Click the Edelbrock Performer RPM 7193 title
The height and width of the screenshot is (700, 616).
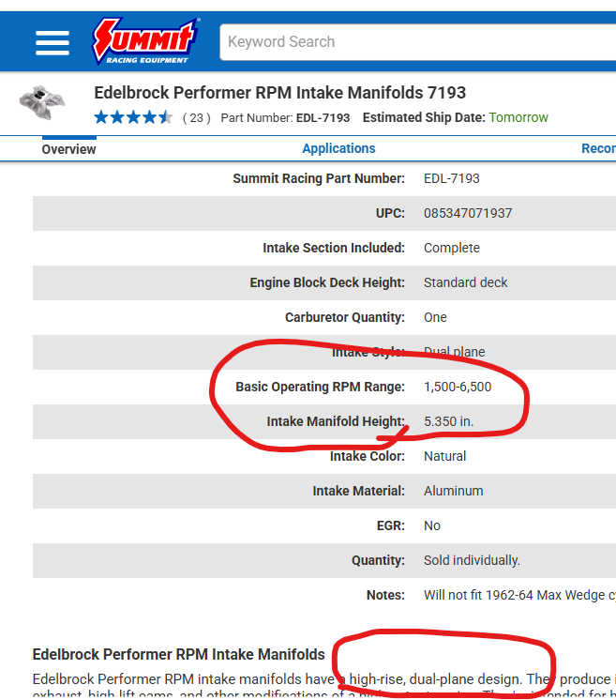(x=280, y=93)
